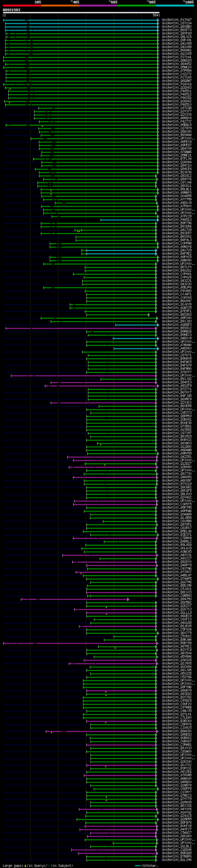The width and height of the screenshot is (197, 868).
Task: Select the UniRef100_A7PM94 entry
Action: click(177, 71)
